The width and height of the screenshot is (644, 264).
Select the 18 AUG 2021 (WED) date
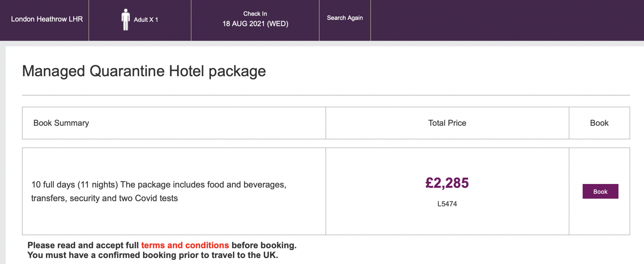(x=255, y=24)
